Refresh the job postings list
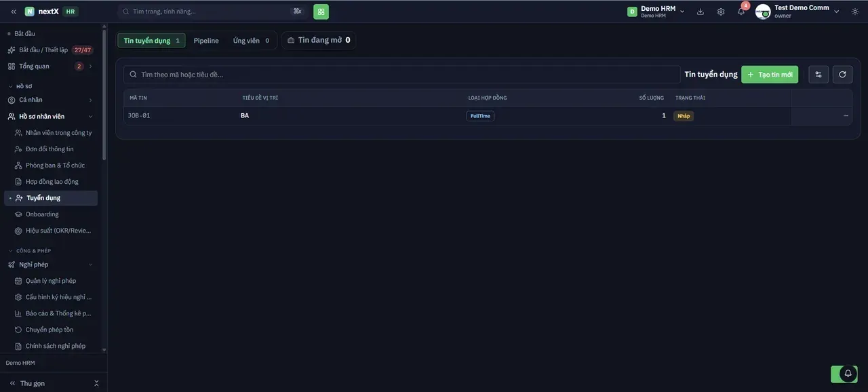The image size is (868, 392). [842, 75]
